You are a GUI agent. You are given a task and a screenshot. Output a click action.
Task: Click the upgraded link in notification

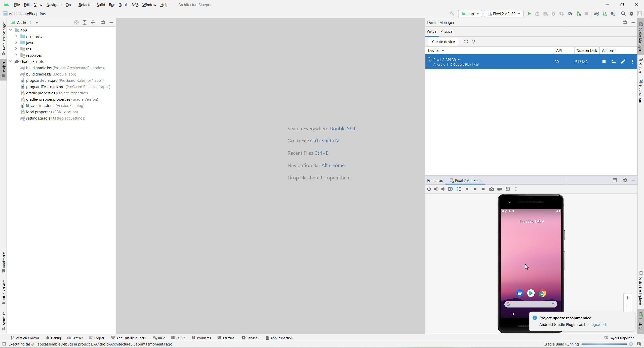tap(597, 324)
